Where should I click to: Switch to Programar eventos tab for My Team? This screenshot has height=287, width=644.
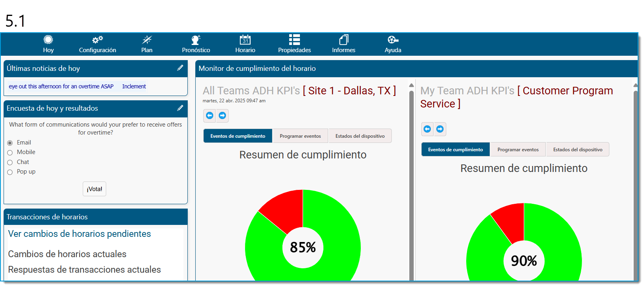click(518, 149)
